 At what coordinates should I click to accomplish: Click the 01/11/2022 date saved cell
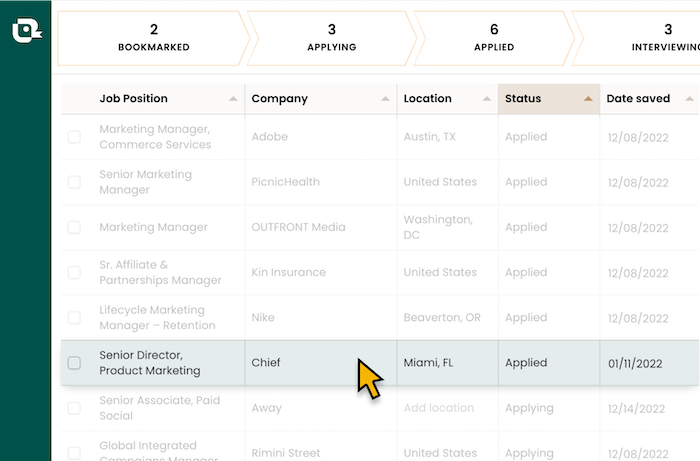(650, 363)
